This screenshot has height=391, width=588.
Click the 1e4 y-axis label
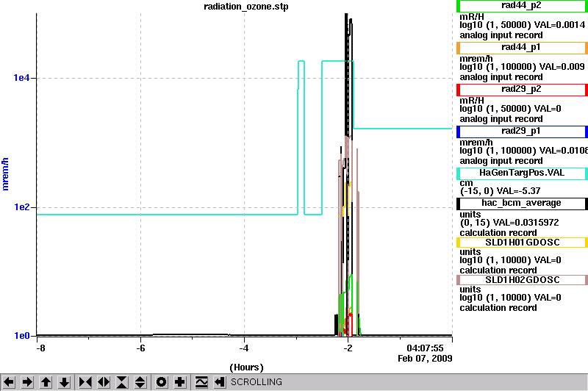click(x=21, y=78)
